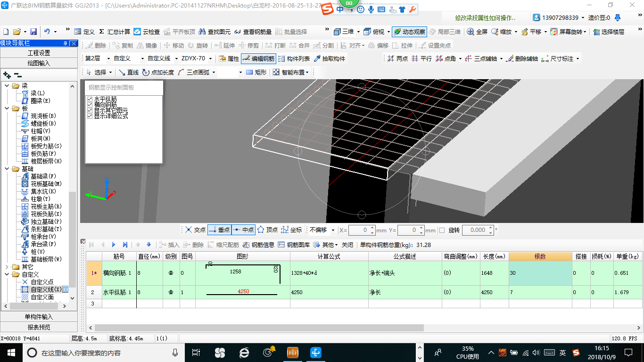This screenshot has height=362, width=644.
Task: Click 平行 parallel auxiliary axis tool
Action: (421, 58)
